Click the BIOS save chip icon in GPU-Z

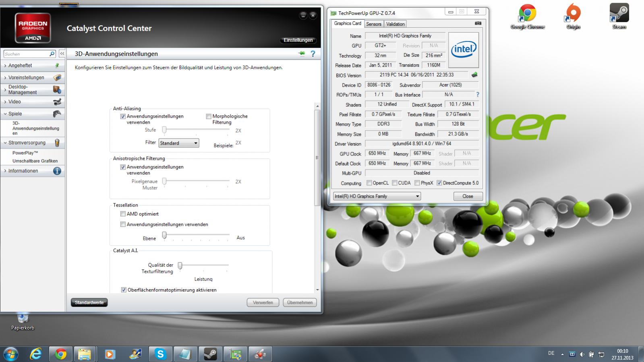[475, 74]
